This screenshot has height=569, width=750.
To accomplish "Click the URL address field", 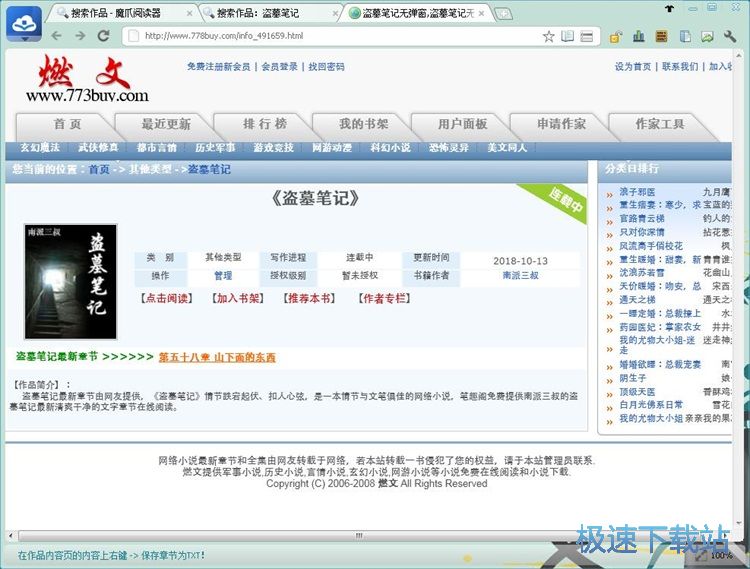I will [x=335, y=36].
